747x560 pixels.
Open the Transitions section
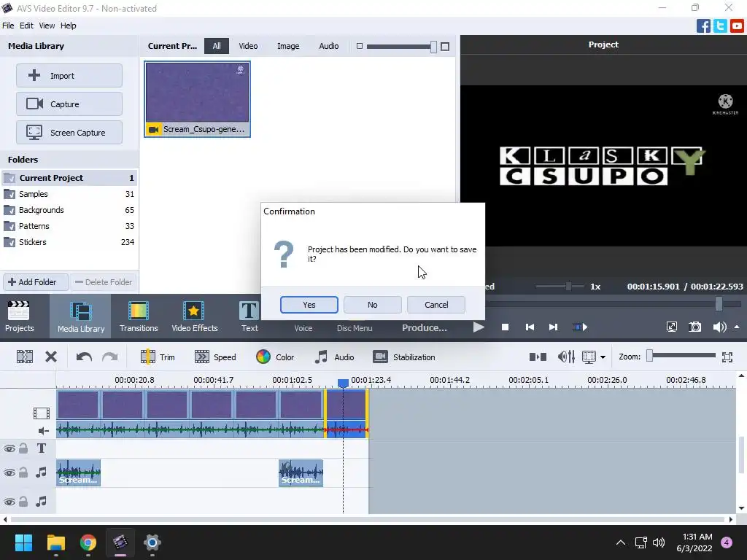pos(139,316)
